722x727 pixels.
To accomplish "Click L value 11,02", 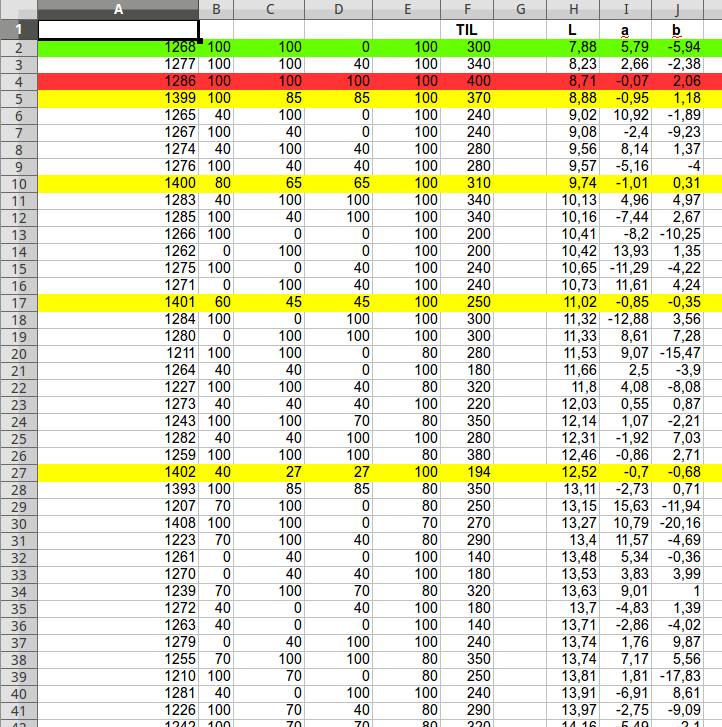I will [x=573, y=302].
